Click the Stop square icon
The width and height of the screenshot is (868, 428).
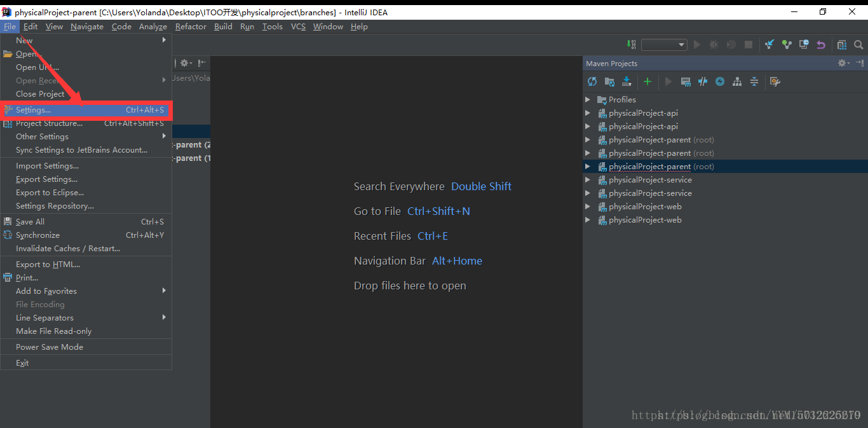tap(749, 45)
